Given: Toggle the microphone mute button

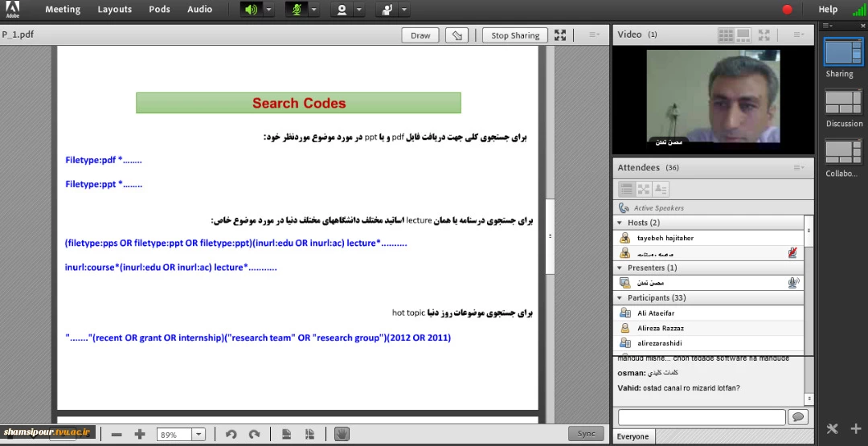Looking at the screenshot, I should point(297,10).
